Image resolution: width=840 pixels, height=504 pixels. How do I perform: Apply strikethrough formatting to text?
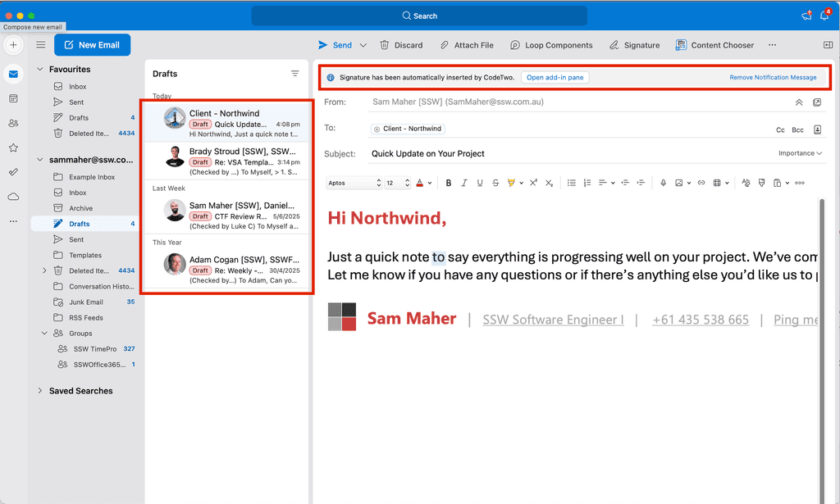495,183
